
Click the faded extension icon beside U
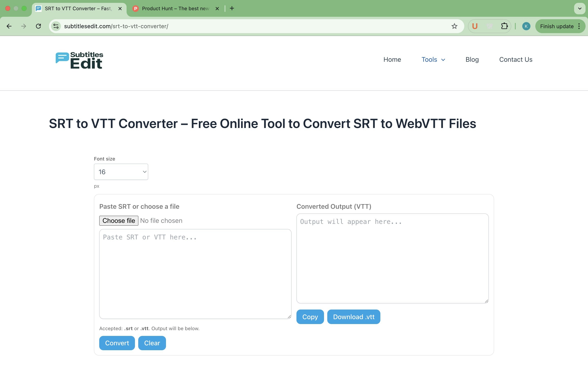click(x=490, y=26)
